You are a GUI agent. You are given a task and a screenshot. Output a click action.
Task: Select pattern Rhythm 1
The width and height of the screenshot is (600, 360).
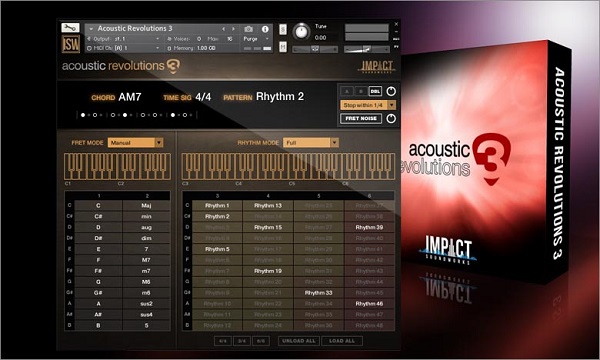[217, 205]
